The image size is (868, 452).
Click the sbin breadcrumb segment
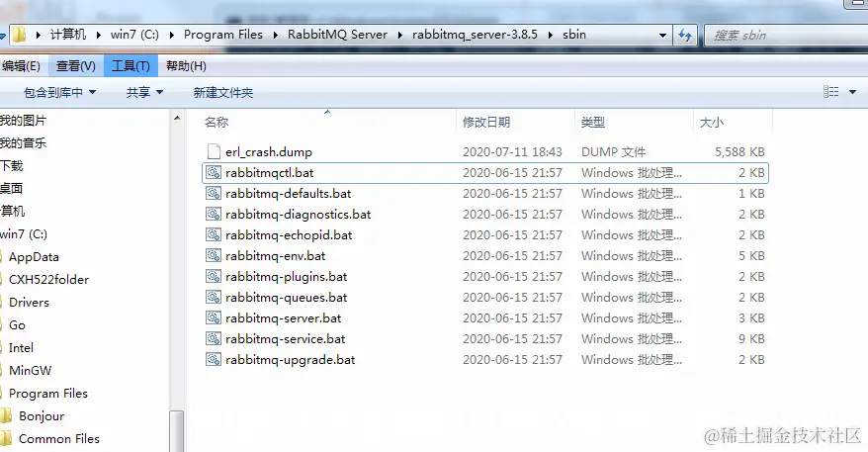574,35
